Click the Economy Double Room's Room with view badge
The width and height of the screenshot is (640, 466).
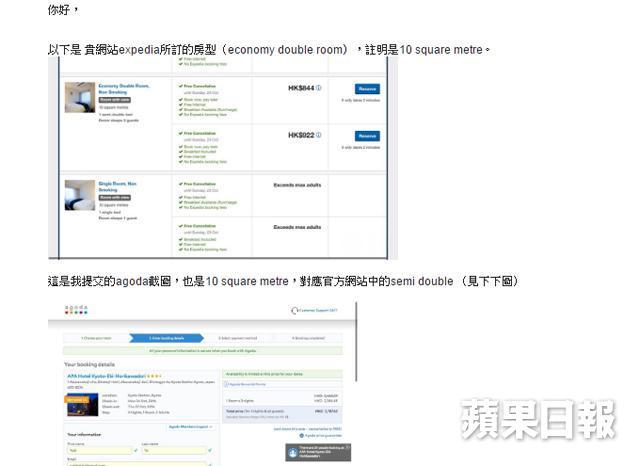[115, 100]
